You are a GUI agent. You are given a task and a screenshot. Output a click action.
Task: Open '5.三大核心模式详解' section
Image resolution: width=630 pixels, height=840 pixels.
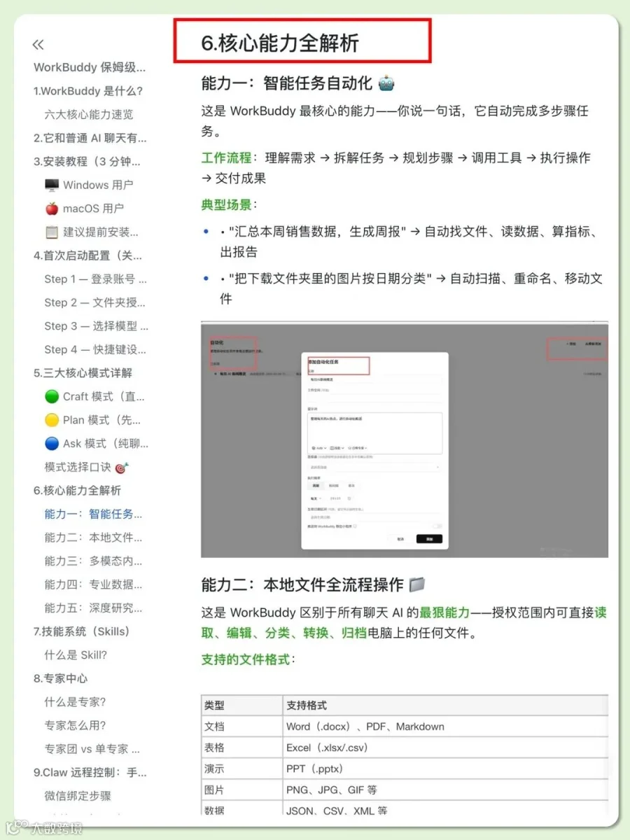[83, 372]
